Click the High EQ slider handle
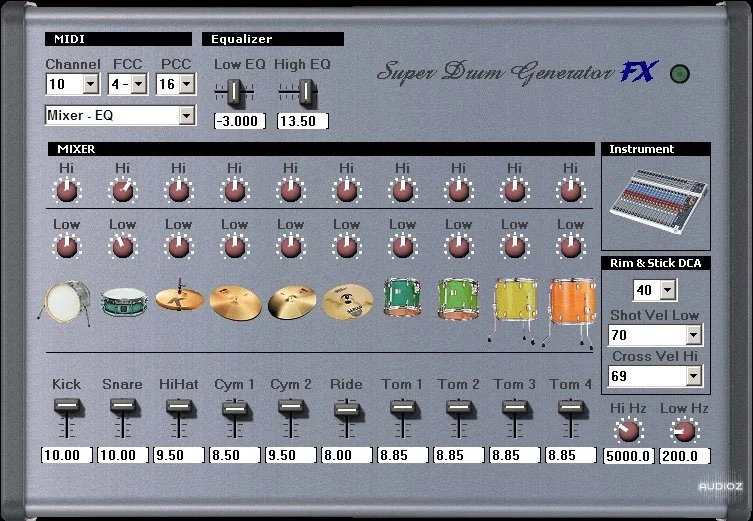753x521 pixels. point(306,92)
